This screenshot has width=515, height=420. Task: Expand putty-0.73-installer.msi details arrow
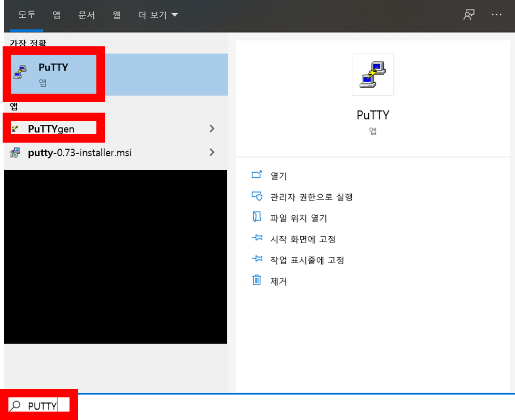212,153
